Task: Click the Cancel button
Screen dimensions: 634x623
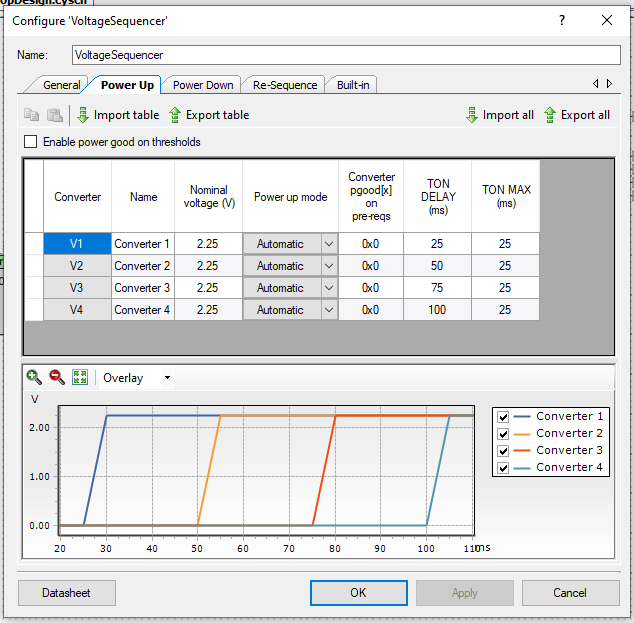Action: [570, 593]
